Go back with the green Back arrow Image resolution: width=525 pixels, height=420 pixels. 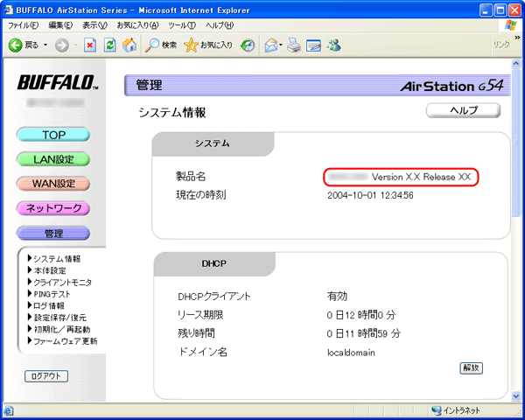(x=16, y=45)
